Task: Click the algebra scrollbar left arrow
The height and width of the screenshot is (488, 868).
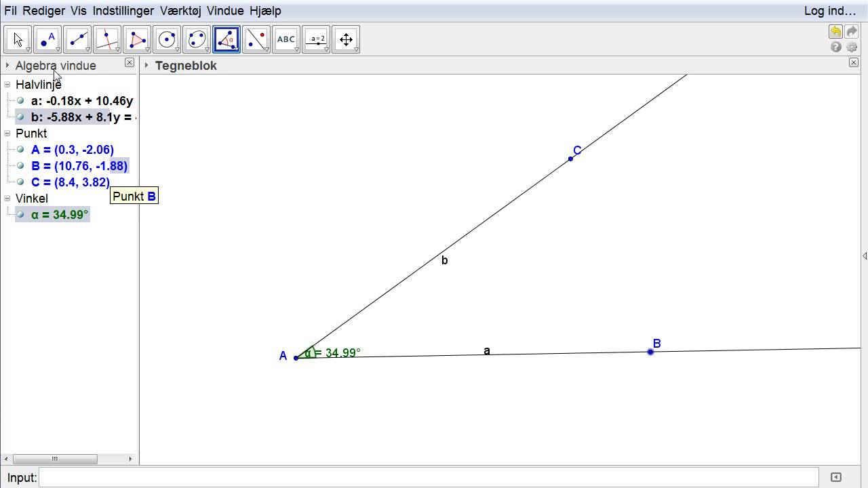Action: (x=7, y=459)
